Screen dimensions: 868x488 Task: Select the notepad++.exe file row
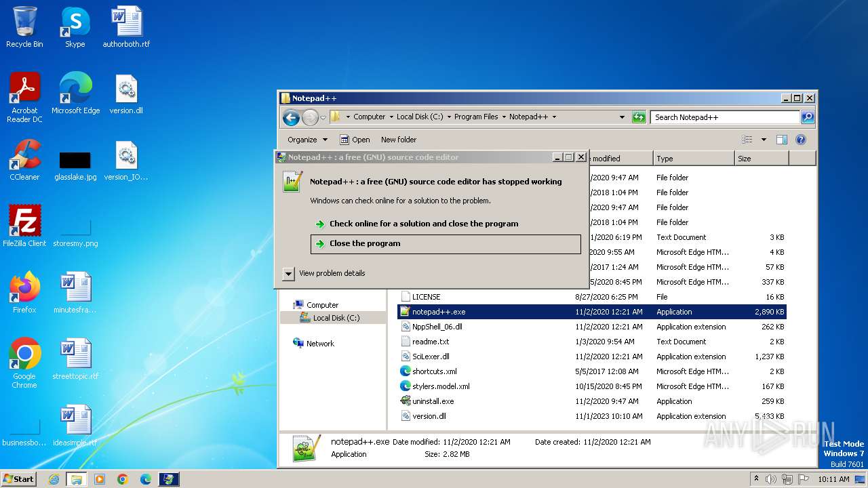point(591,312)
